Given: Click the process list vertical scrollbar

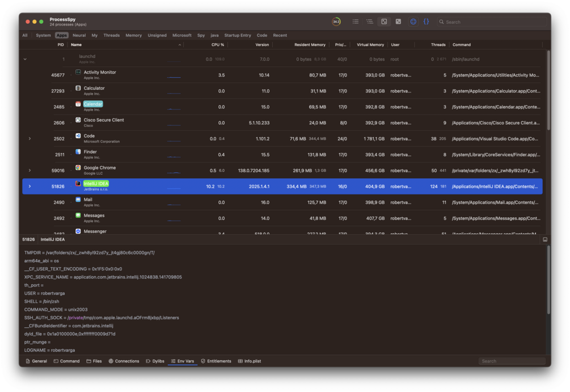Looking at the screenshot, I should 548,90.
